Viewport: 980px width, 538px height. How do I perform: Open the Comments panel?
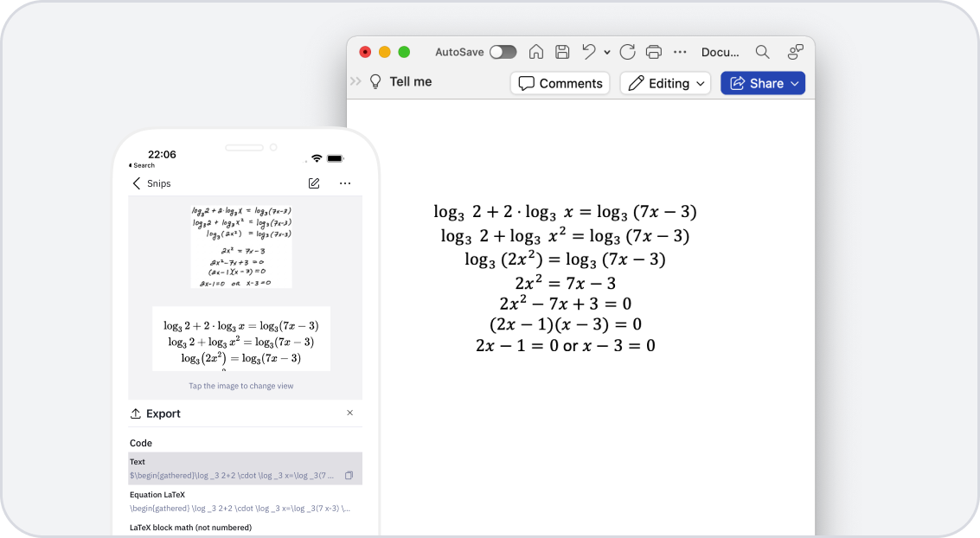pos(560,83)
